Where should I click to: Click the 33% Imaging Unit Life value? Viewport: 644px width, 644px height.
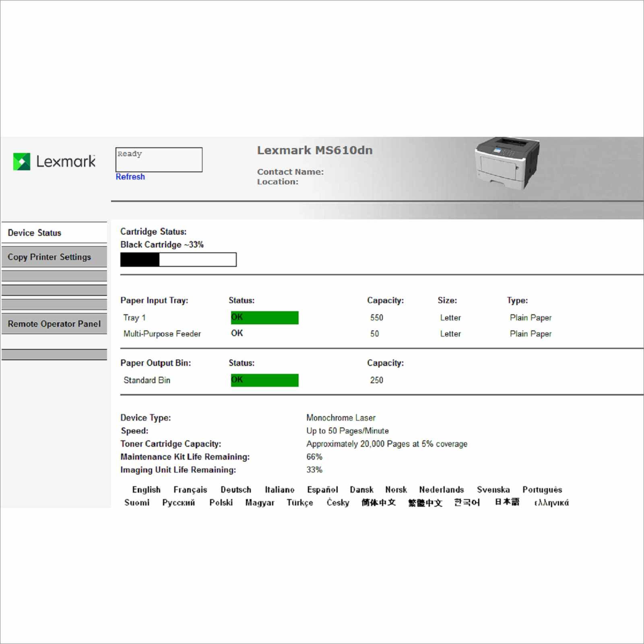pyautogui.click(x=314, y=470)
